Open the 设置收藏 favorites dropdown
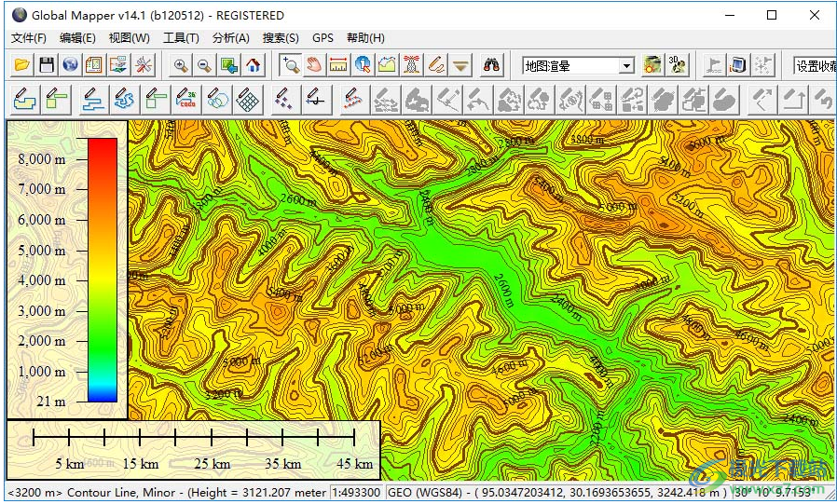837x504 pixels. pyautogui.click(x=816, y=66)
